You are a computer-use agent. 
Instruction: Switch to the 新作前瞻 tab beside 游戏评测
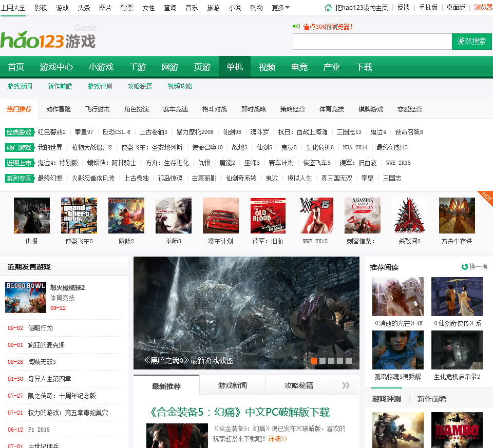[432, 399]
